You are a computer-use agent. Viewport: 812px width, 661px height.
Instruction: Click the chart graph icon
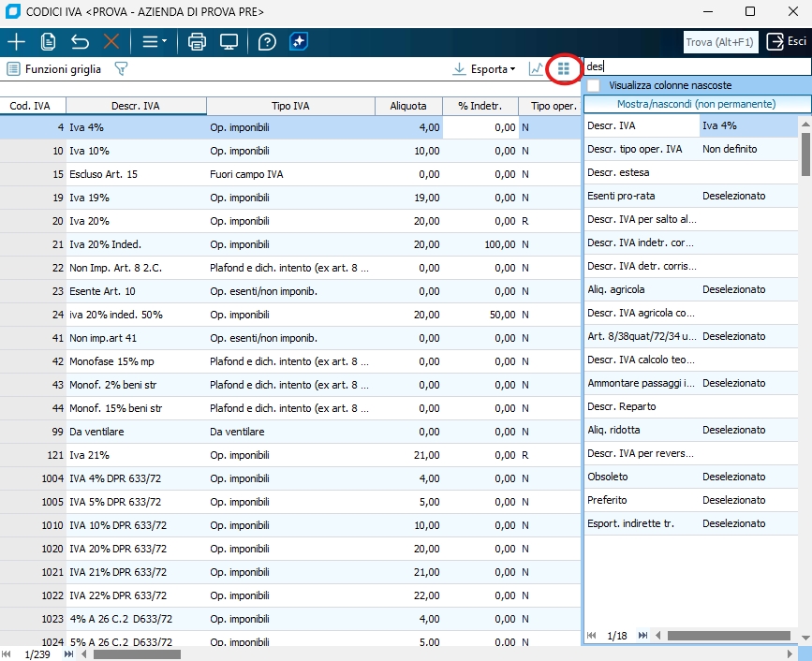tap(536, 69)
